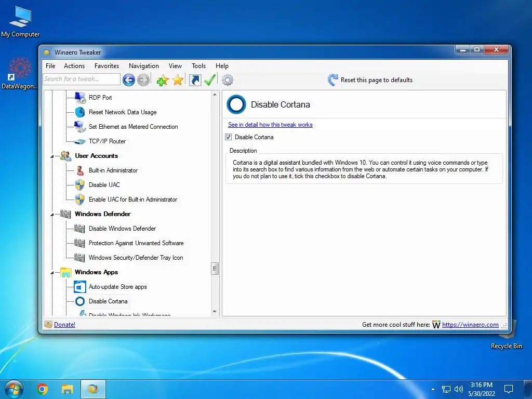Viewport: 532px width, 399px height.
Task: Open File Explorer from the taskbar
Action: [x=68, y=389]
